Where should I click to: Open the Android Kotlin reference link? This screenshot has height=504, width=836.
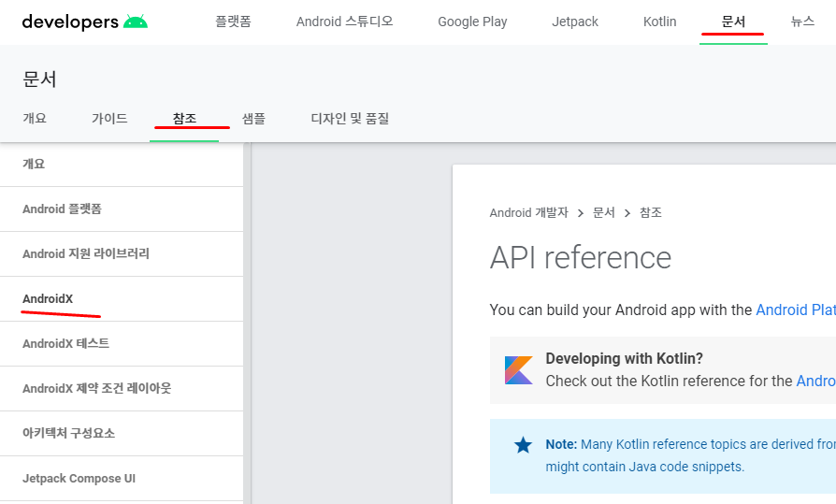point(815,381)
